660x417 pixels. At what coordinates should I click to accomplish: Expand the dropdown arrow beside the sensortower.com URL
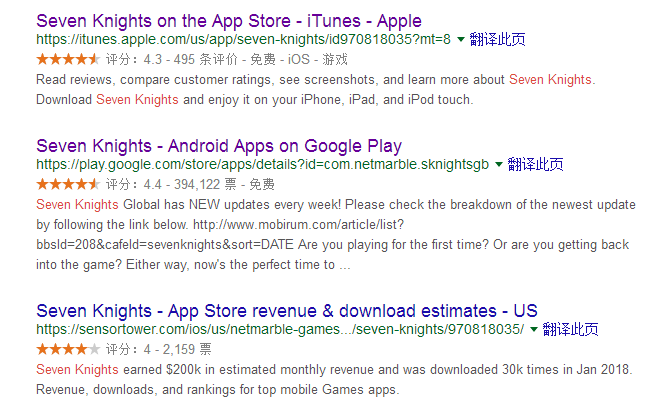pyautogui.click(x=534, y=329)
